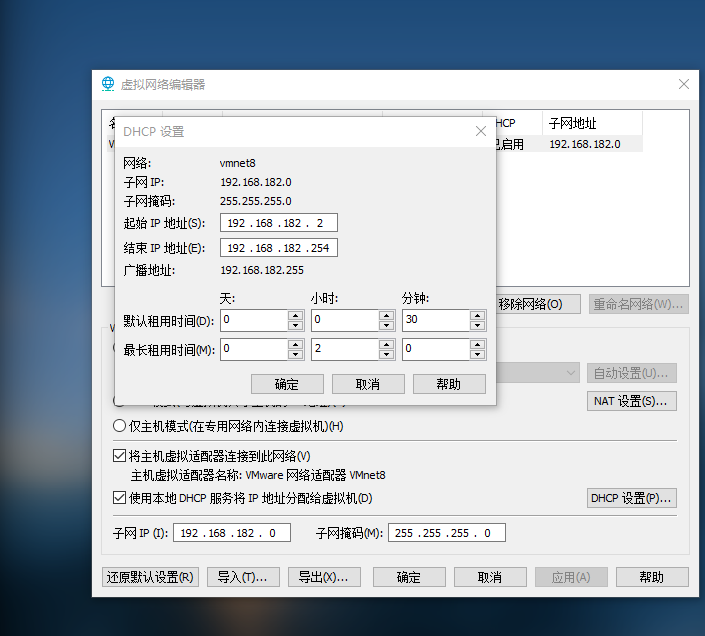Viewport: 705px width, 636px height.
Task: Click network name text vmnet8
Action: click(237, 163)
